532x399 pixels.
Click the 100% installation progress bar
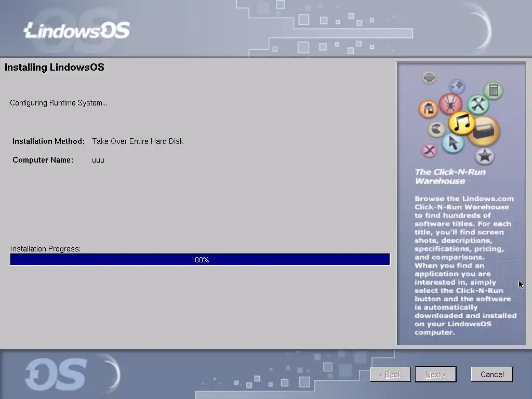200,260
